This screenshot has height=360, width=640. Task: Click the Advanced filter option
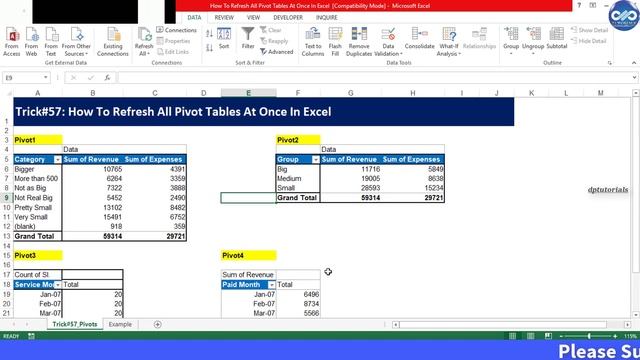pyautogui.click(x=277, y=52)
